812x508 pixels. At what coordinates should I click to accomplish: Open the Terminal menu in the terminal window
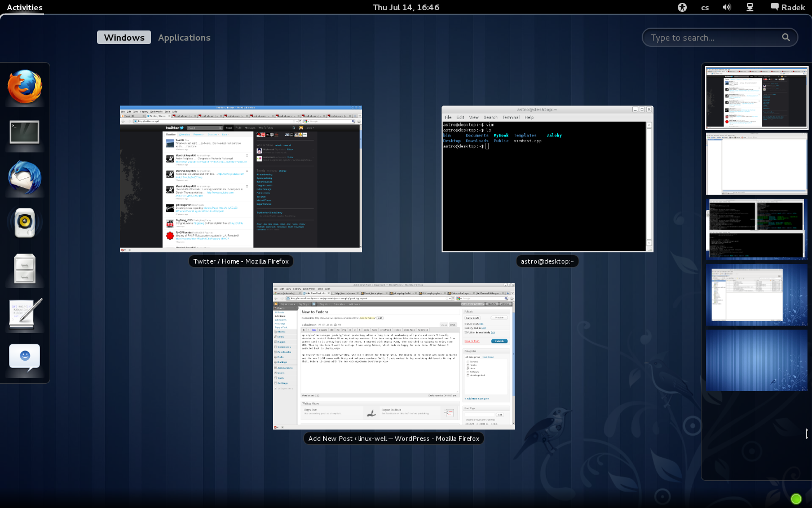[x=510, y=117]
